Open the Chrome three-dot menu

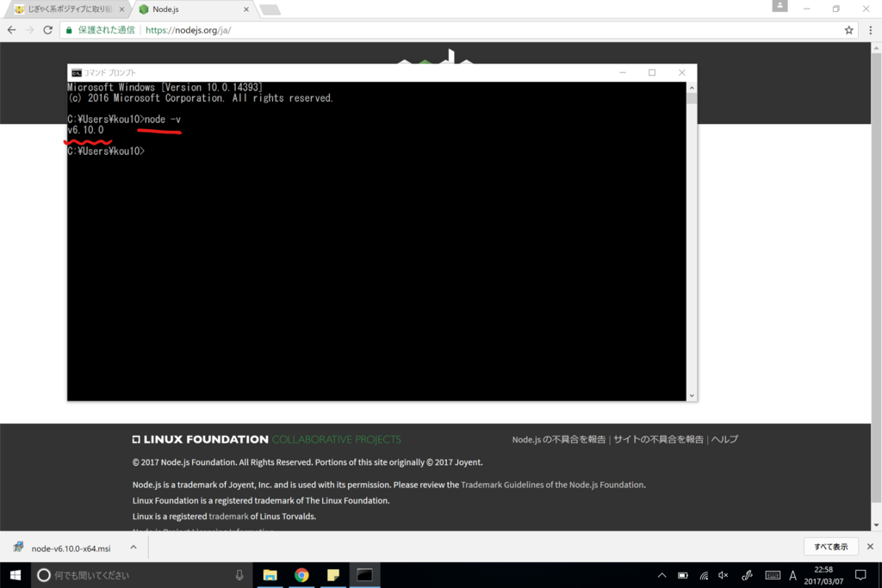point(870,30)
